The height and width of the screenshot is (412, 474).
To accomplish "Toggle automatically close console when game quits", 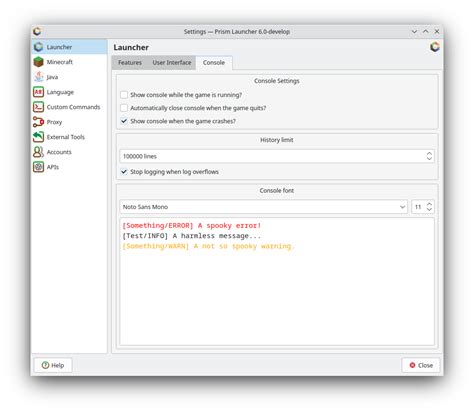I will click(124, 108).
